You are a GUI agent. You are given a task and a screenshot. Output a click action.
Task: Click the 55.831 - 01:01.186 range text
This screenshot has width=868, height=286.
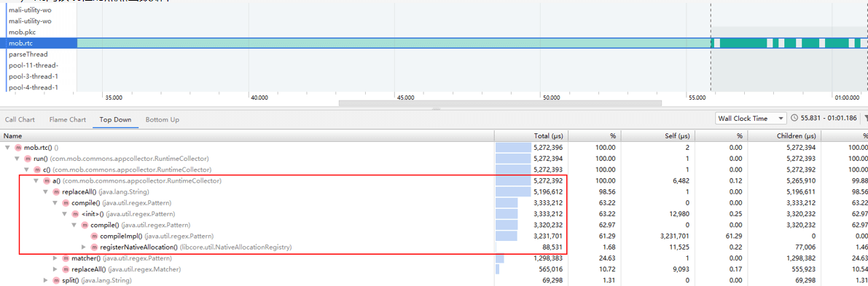coord(829,119)
